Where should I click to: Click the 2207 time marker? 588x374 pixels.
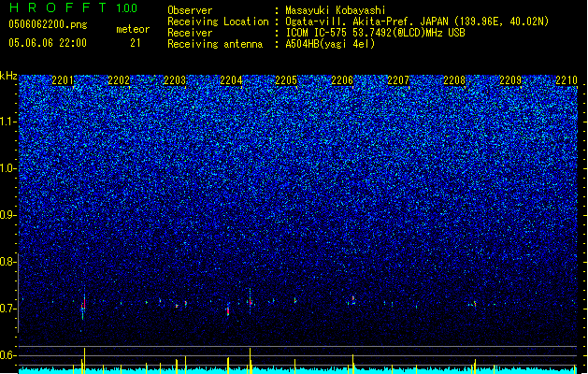pyautogui.click(x=398, y=80)
